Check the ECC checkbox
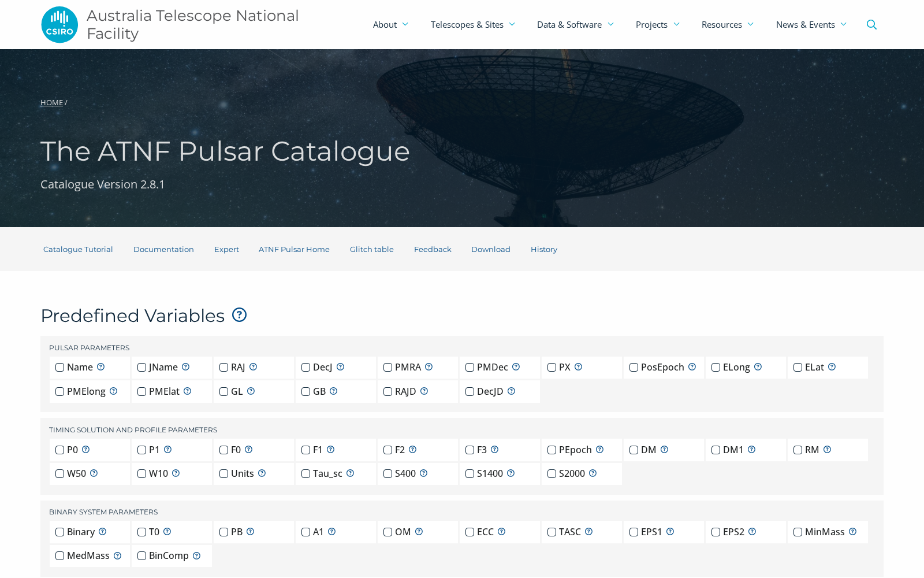Screen dimensions: 924x578 (x=470, y=532)
